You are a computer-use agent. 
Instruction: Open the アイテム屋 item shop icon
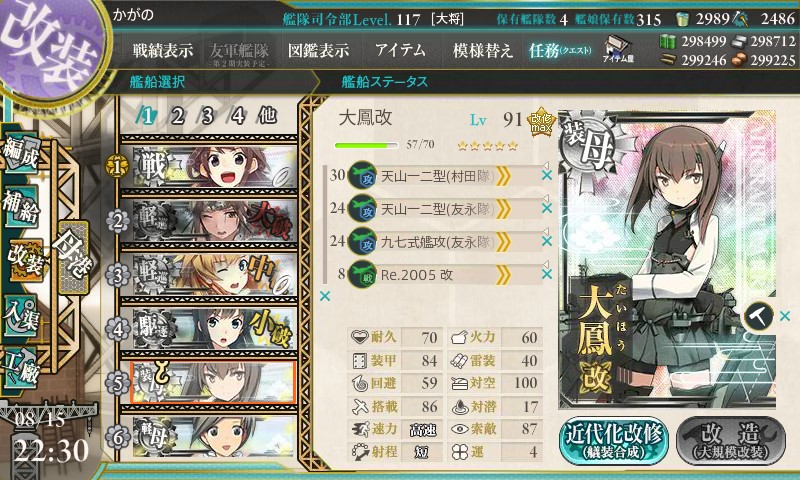[618, 50]
